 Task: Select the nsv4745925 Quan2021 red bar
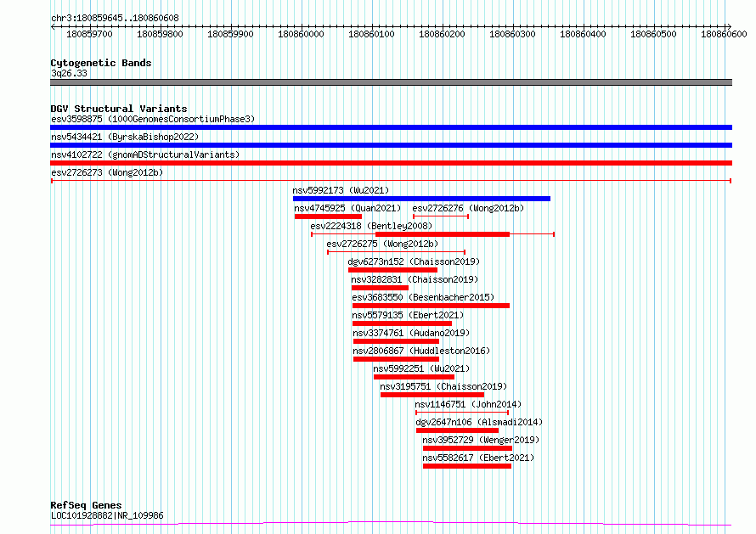[328, 216]
